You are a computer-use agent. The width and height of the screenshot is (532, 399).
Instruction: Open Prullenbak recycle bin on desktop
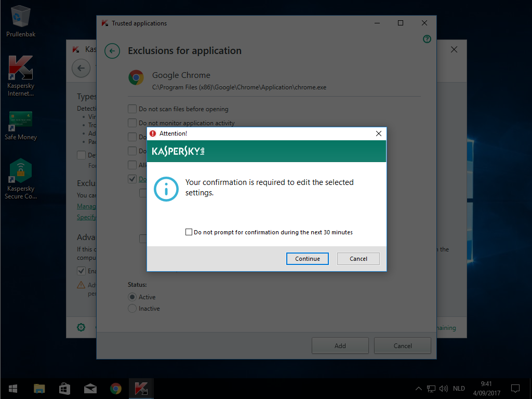click(21, 21)
